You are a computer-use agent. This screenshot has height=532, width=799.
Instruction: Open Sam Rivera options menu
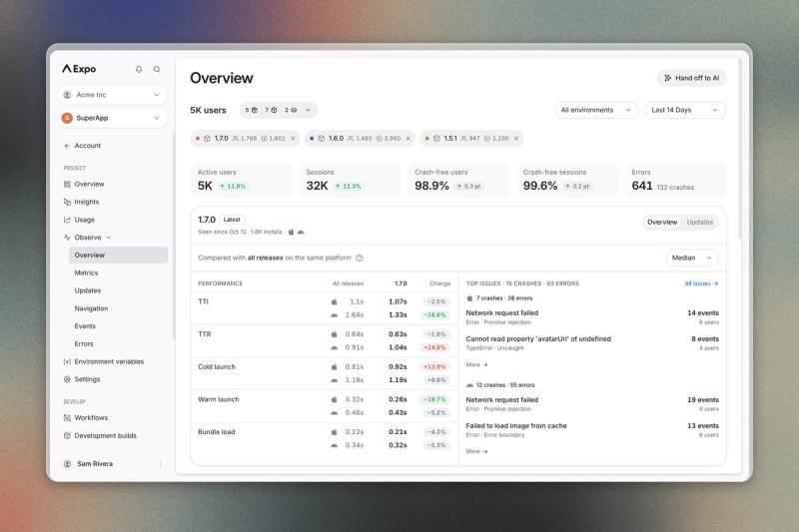pos(161,464)
